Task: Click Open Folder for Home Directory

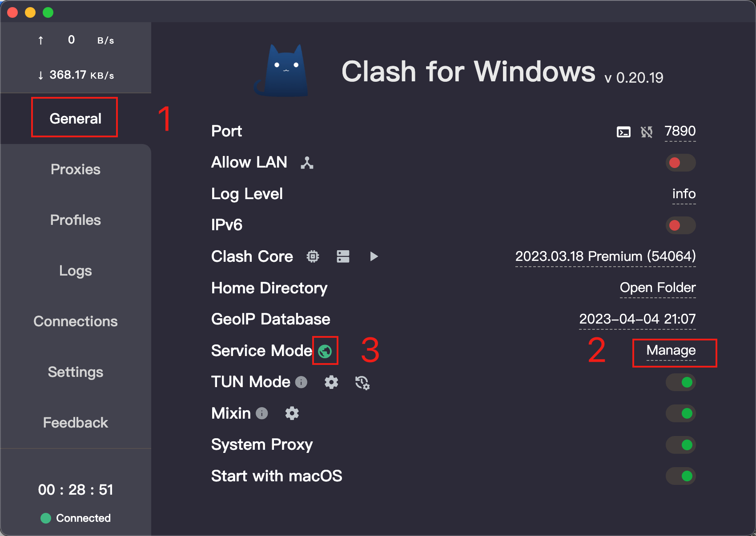Action: (x=657, y=288)
